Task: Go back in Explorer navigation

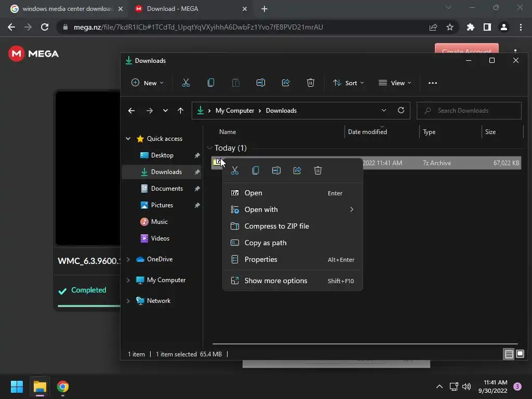Action: [x=131, y=111]
